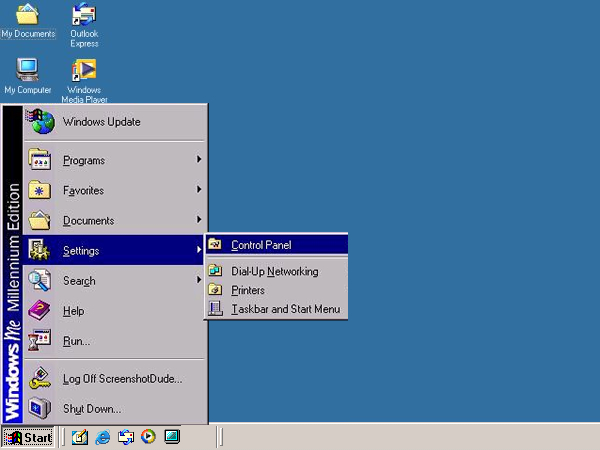
Task: Open Dial-Up Networking from submenu
Action: (x=277, y=271)
